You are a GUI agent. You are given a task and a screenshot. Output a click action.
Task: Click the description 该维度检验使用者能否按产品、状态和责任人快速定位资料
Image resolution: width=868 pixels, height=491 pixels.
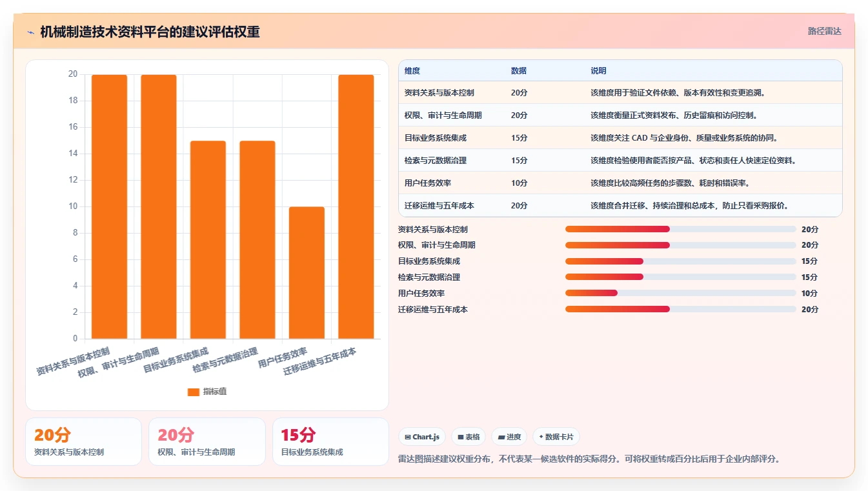pos(693,161)
